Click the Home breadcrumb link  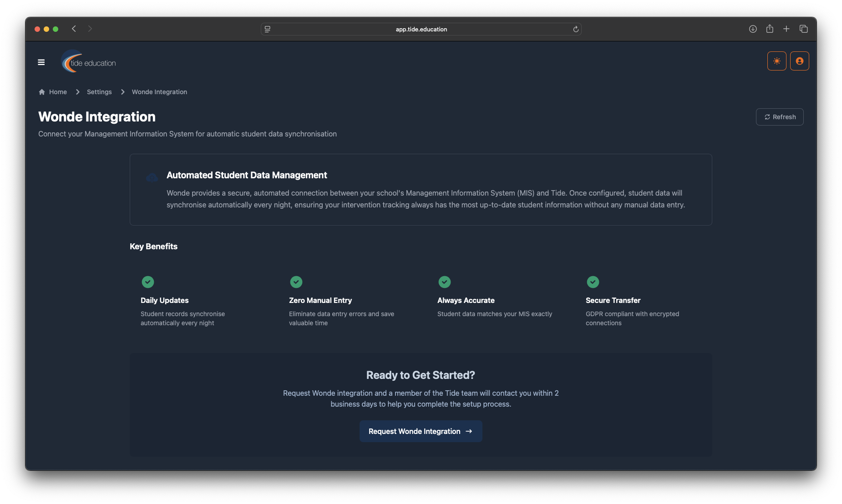point(58,92)
